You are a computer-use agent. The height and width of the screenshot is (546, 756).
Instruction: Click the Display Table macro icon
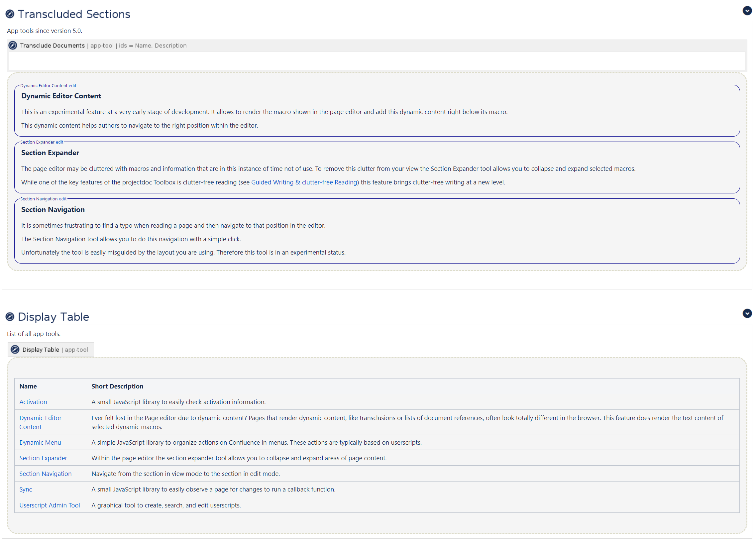tap(15, 350)
